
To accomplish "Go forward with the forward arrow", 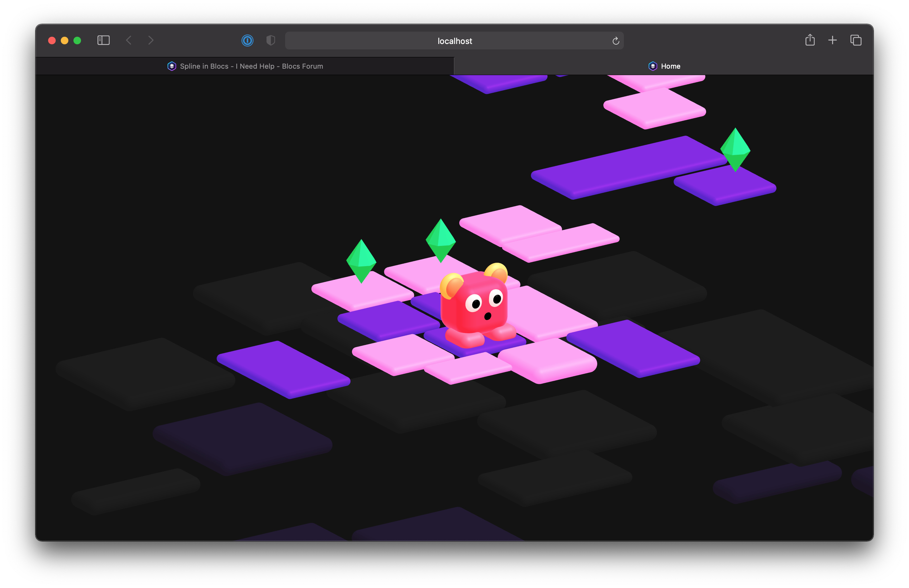I will pos(151,41).
